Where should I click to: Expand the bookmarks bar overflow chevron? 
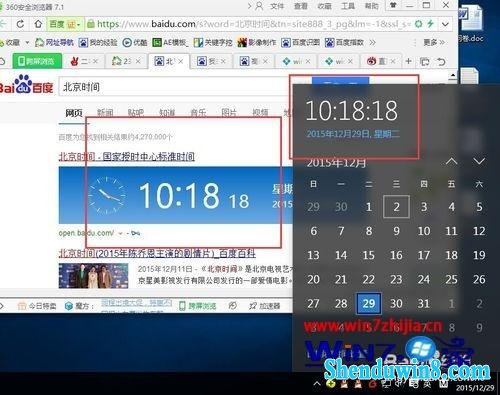372,42
